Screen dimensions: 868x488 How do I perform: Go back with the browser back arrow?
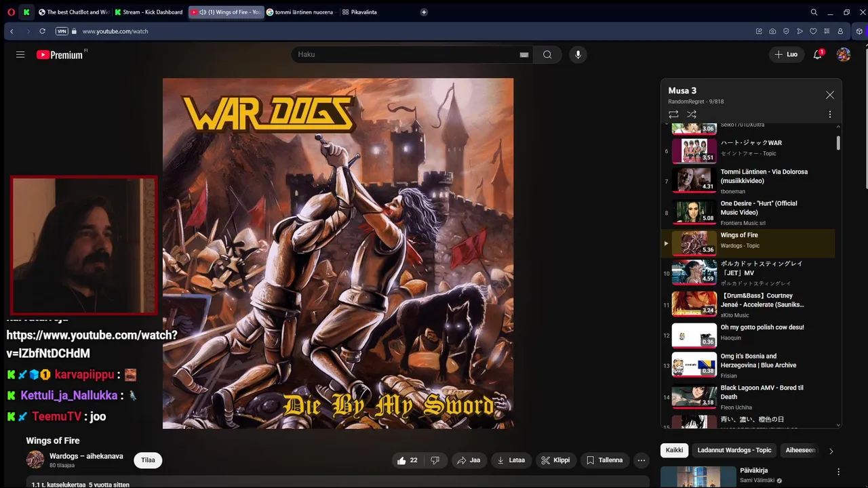tap(12, 31)
